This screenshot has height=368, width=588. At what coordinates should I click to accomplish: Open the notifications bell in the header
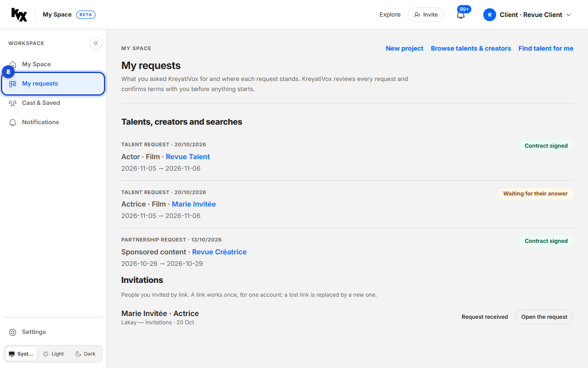(461, 15)
